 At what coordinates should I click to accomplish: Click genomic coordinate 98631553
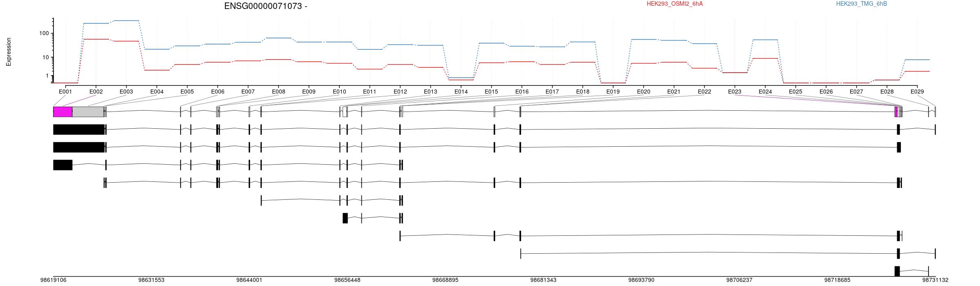[x=151, y=280]
